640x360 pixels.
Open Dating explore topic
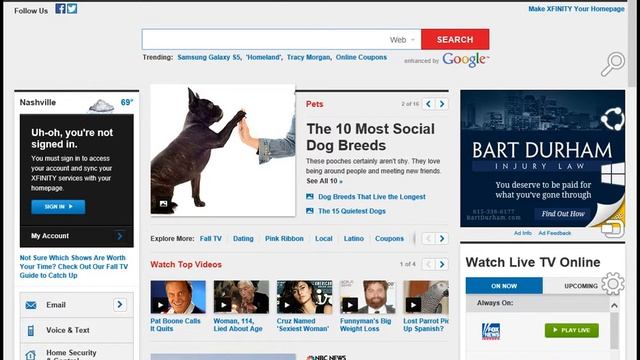243,238
